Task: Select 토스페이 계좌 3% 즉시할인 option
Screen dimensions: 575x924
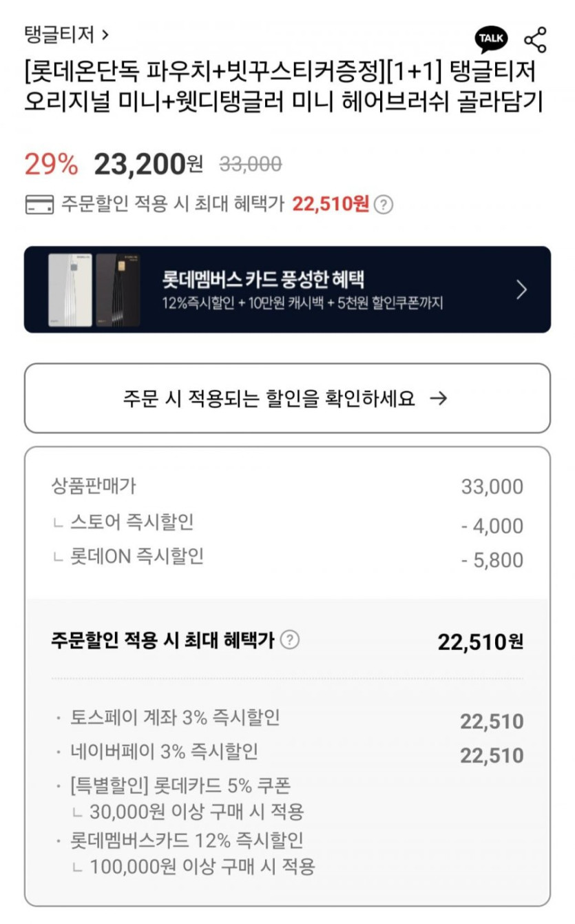Action: pyautogui.click(x=175, y=718)
